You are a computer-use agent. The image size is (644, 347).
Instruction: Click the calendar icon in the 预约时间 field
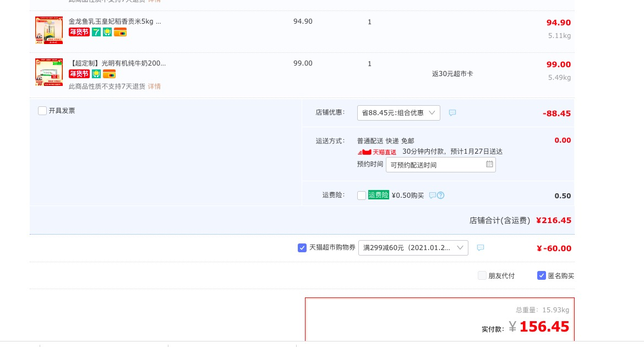[x=489, y=164]
